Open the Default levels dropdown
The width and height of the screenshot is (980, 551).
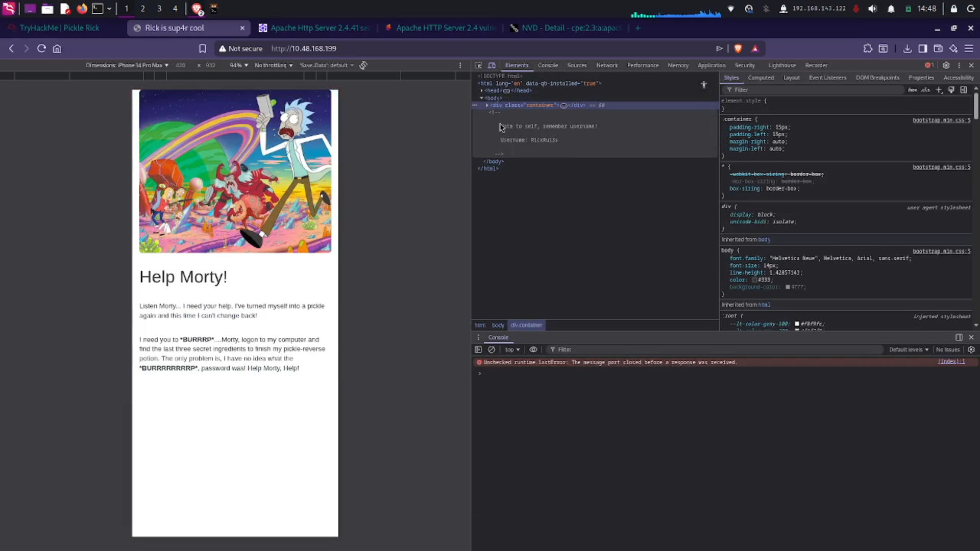tap(909, 349)
